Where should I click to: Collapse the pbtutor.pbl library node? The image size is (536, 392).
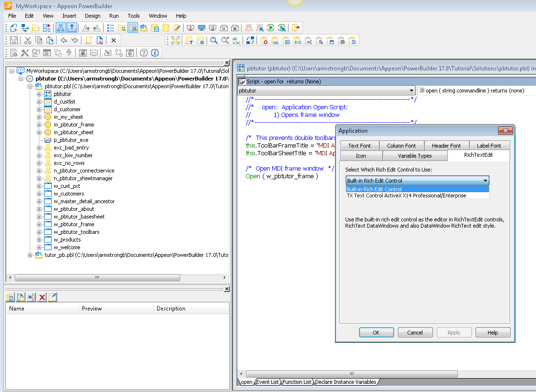point(30,86)
